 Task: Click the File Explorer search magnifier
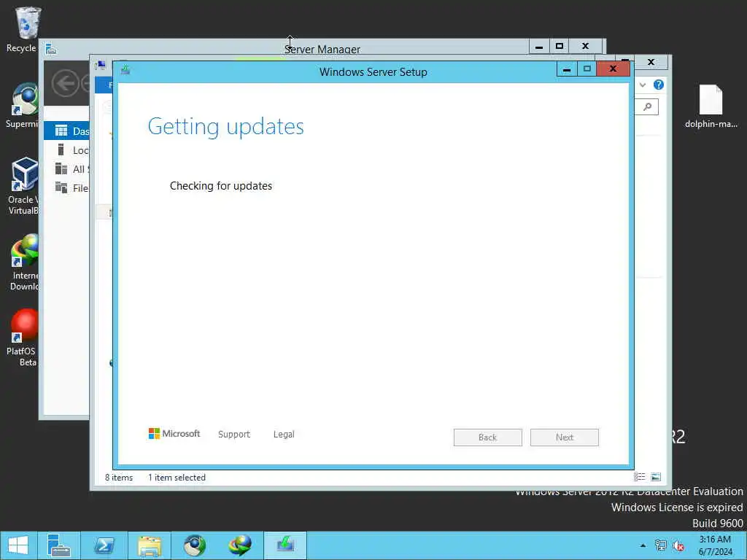(x=648, y=106)
